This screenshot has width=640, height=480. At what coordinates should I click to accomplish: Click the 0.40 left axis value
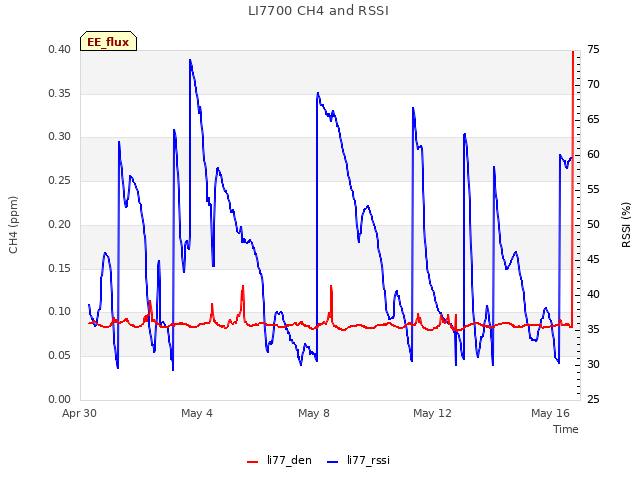[60, 50]
